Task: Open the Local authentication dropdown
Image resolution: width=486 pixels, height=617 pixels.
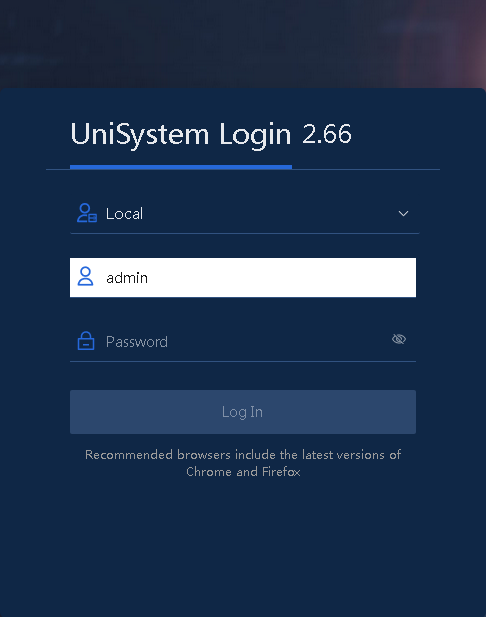Action: [244, 214]
